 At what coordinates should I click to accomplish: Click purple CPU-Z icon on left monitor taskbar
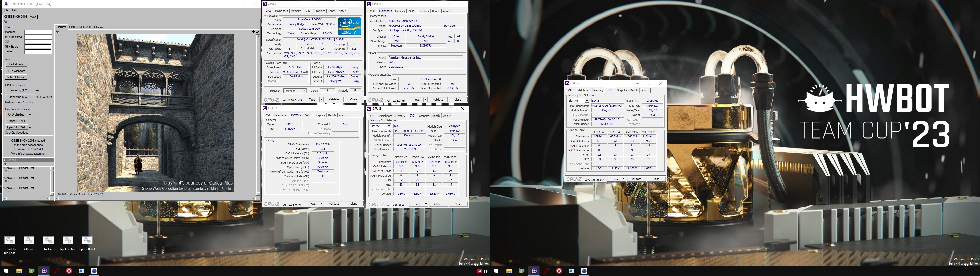tap(44, 271)
